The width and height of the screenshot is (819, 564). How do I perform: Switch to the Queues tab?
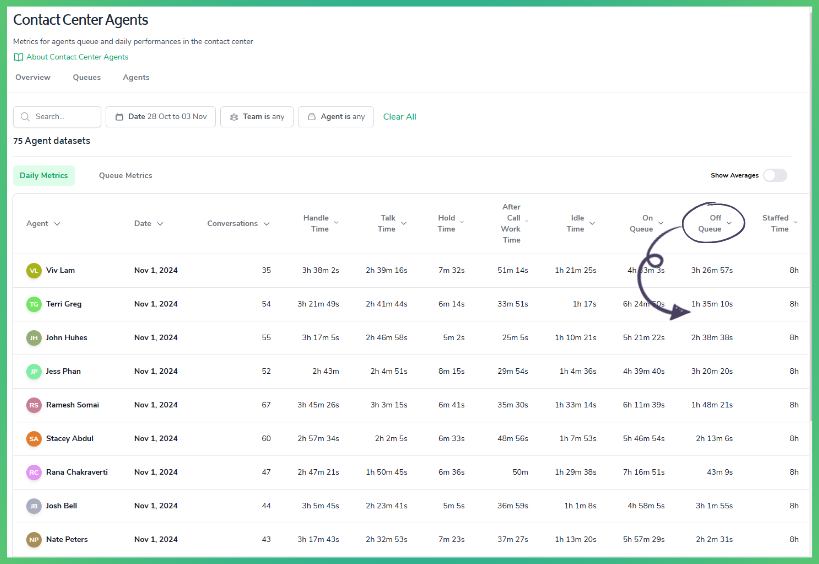(x=87, y=77)
